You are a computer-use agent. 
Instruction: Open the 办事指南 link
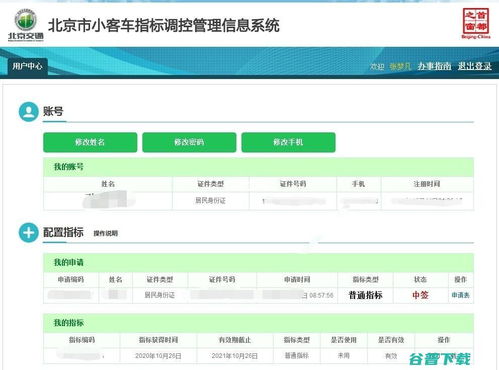(434, 66)
